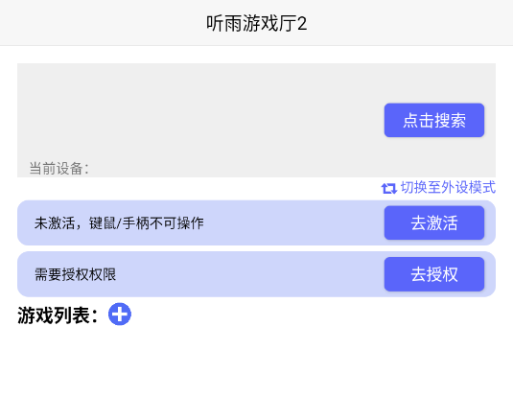Click the swap arrows icon beside 切换至外设模式
This screenshot has height=420, width=513.
pyautogui.click(x=389, y=188)
